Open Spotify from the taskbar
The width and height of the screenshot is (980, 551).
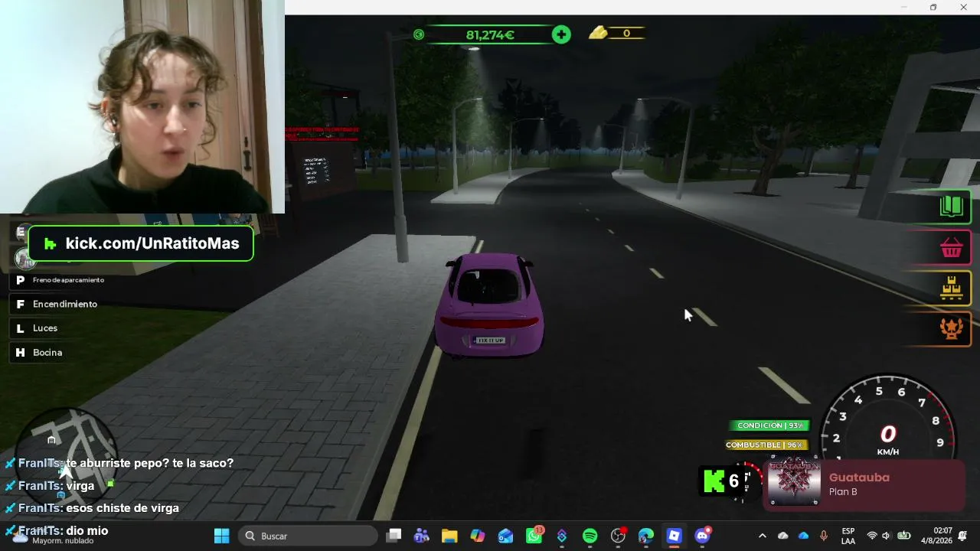click(x=590, y=536)
